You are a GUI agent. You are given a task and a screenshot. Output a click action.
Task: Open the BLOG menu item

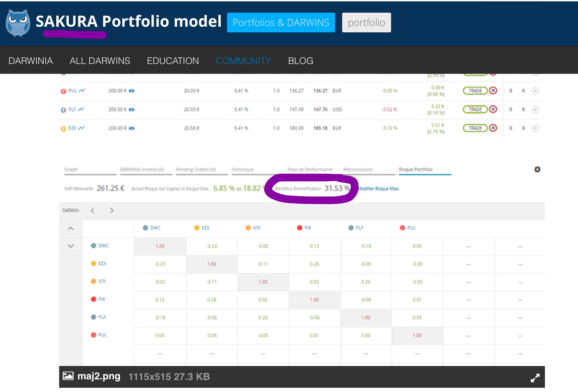(x=301, y=61)
